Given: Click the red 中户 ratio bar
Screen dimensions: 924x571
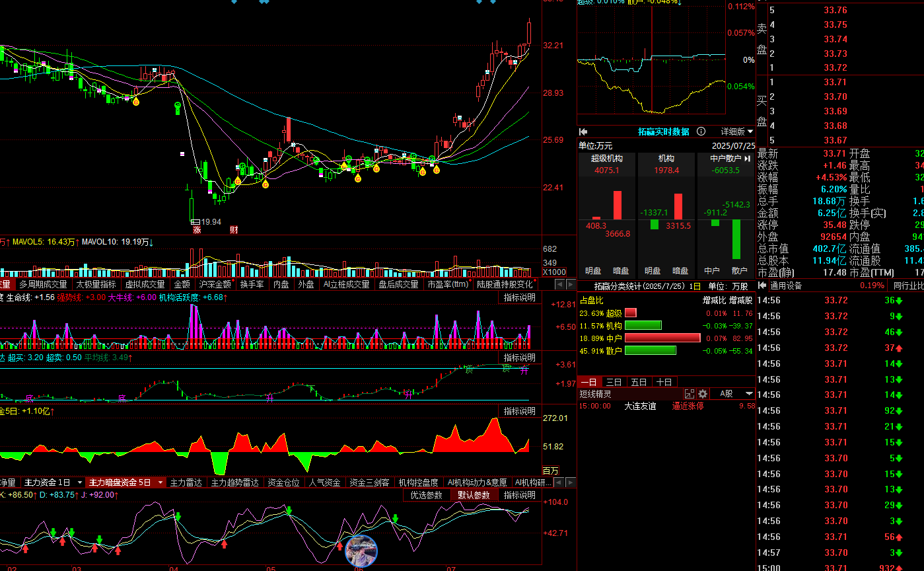Looking at the screenshot, I should click(x=662, y=338).
